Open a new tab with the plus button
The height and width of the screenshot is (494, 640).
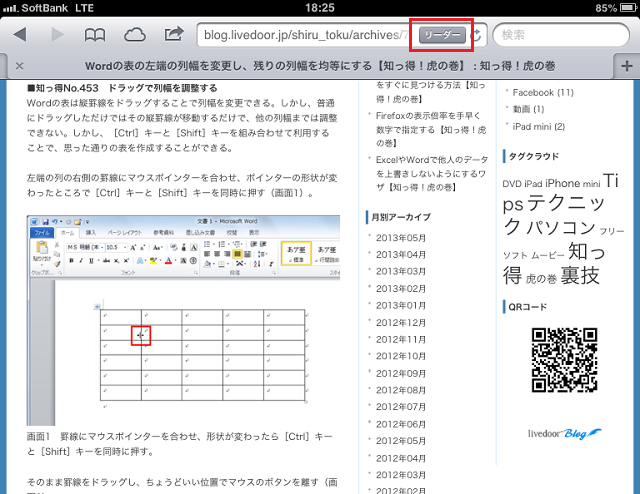[627, 66]
